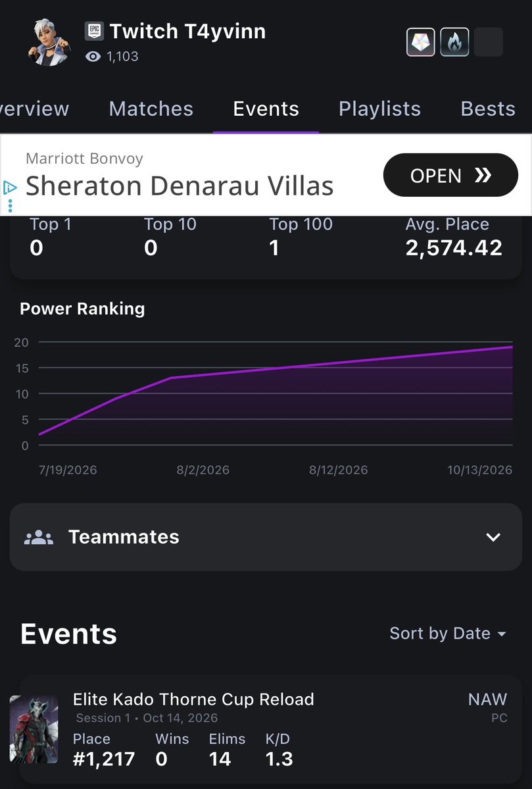This screenshot has width=532, height=789.
Task: Click the empty dark badge slot
Action: click(x=488, y=41)
